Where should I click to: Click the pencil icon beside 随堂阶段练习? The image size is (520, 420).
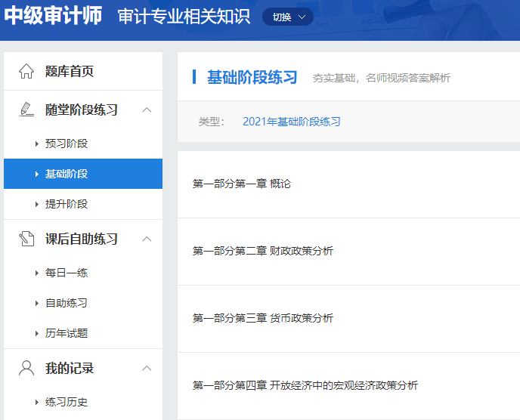coord(26,110)
